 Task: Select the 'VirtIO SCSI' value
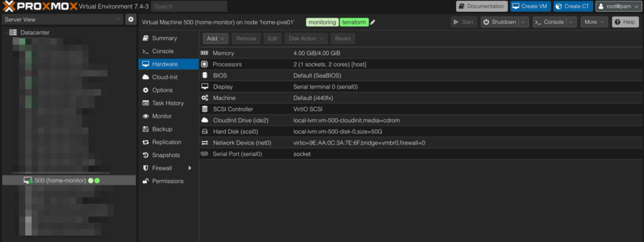coord(308,109)
